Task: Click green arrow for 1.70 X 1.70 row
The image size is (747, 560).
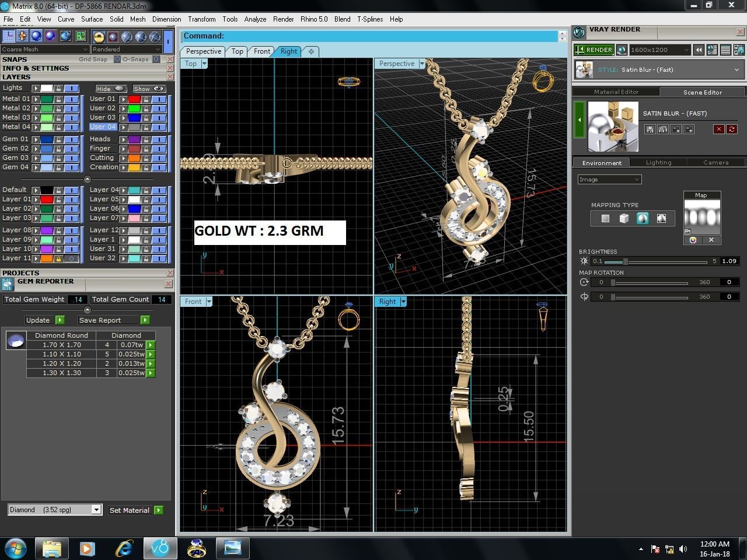Action: pos(151,345)
